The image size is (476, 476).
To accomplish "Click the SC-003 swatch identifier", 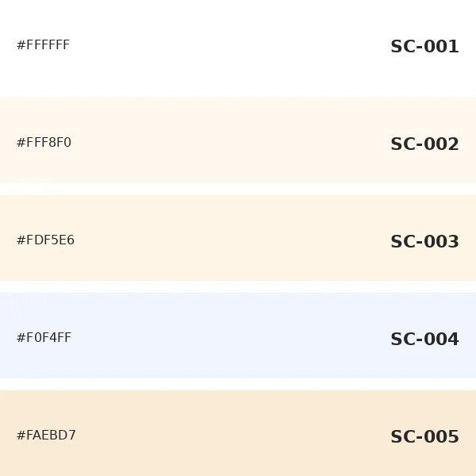I will point(424,242).
